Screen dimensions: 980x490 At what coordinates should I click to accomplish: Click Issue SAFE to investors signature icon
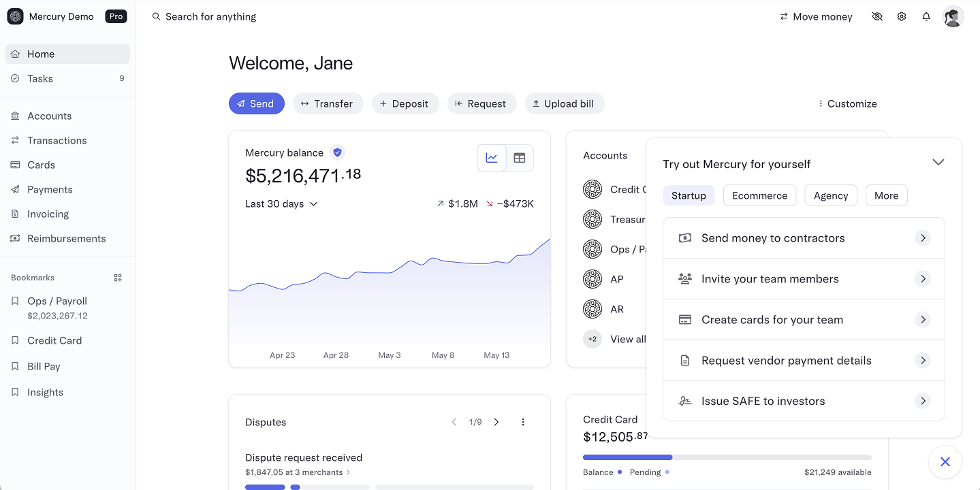click(x=685, y=402)
